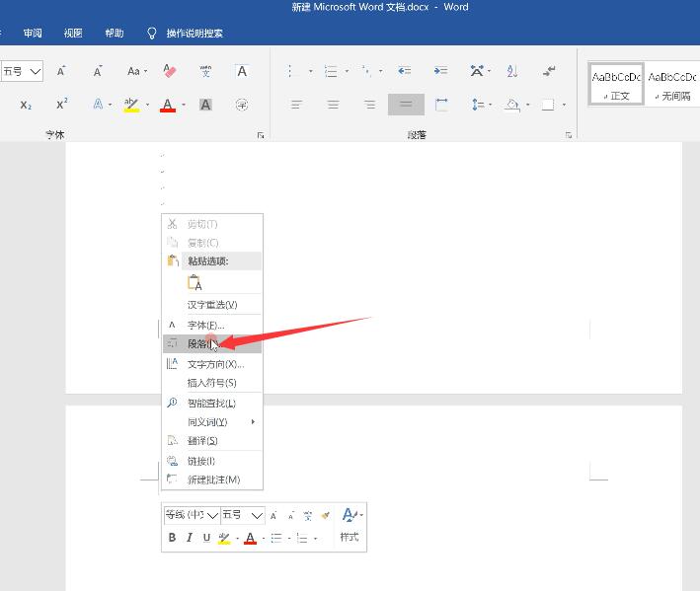
Task: Align text left in ribbon
Action: [x=296, y=105]
